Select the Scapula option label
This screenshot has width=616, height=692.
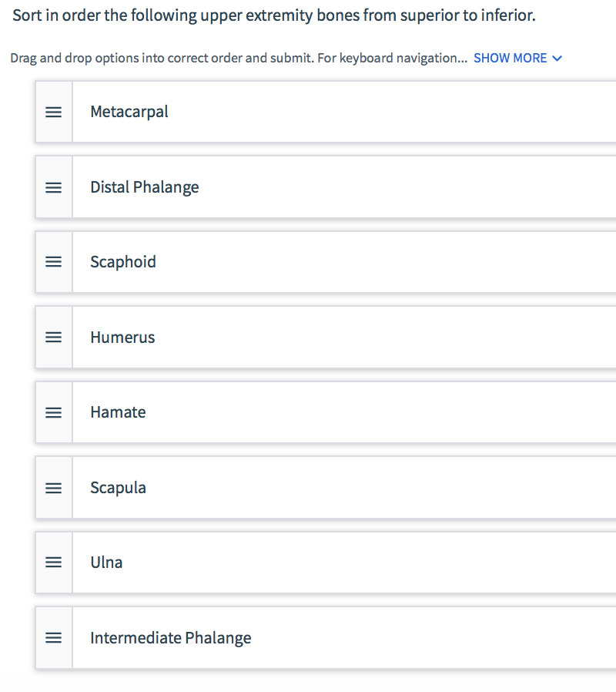[118, 488]
